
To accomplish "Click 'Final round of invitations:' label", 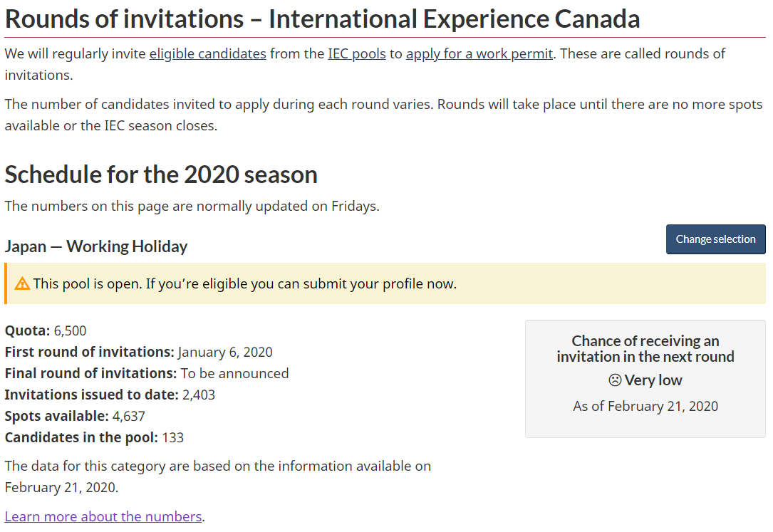I will coord(90,373).
